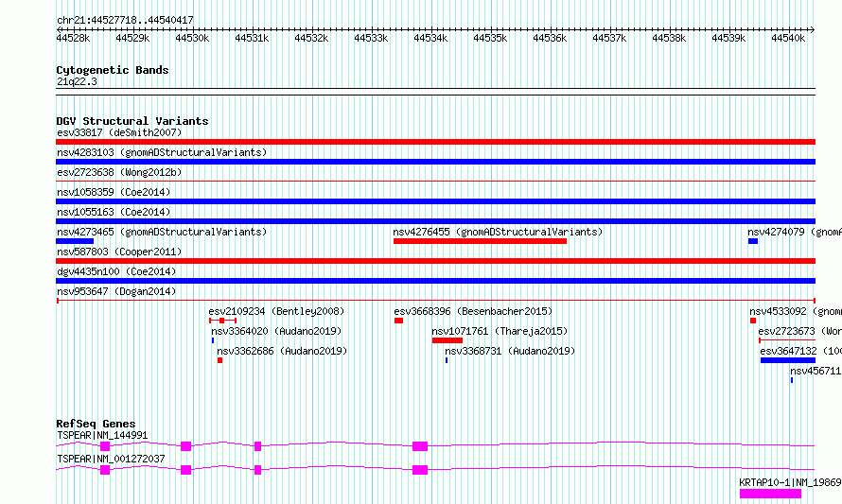Click the esv2723638 (Wong2012b) label
The image size is (842, 504).
tap(119, 172)
